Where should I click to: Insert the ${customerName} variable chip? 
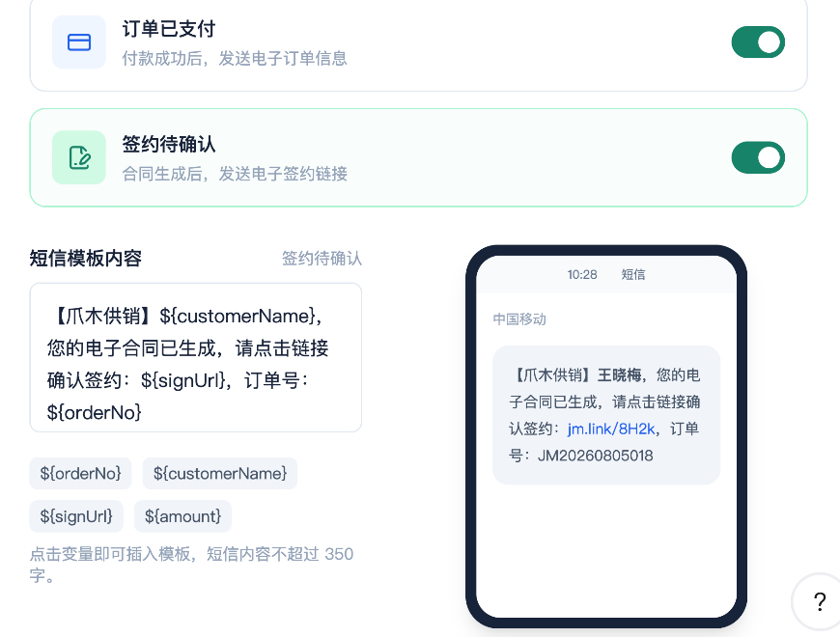click(x=219, y=473)
